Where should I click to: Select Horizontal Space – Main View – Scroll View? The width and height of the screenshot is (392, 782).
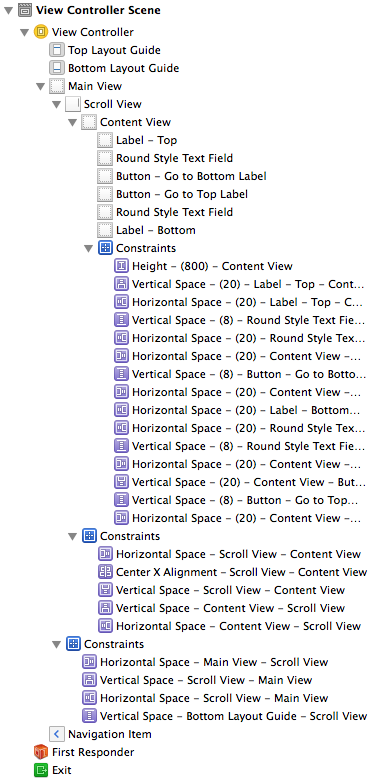coord(205,662)
